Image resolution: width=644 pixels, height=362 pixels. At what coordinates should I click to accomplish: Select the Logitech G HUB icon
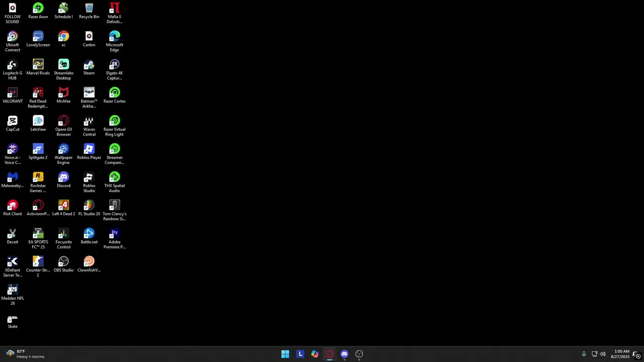pyautogui.click(x=13, y=70)
